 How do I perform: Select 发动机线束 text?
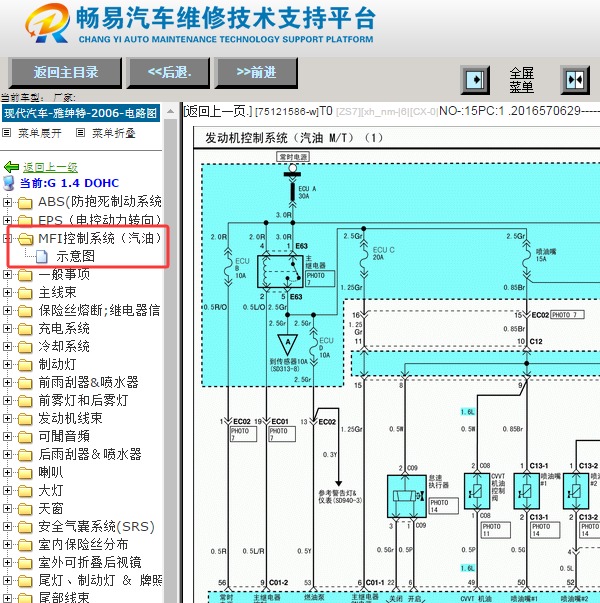click(70, 418)
